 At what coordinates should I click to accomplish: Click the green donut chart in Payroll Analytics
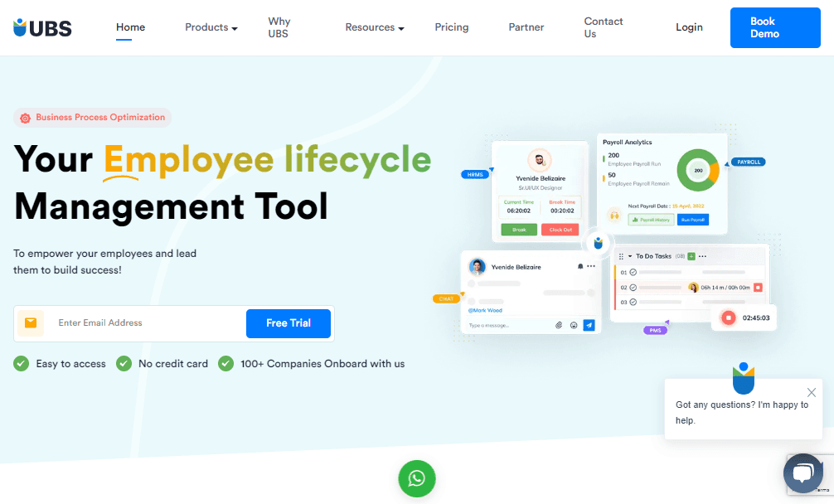tap(698, 170)
